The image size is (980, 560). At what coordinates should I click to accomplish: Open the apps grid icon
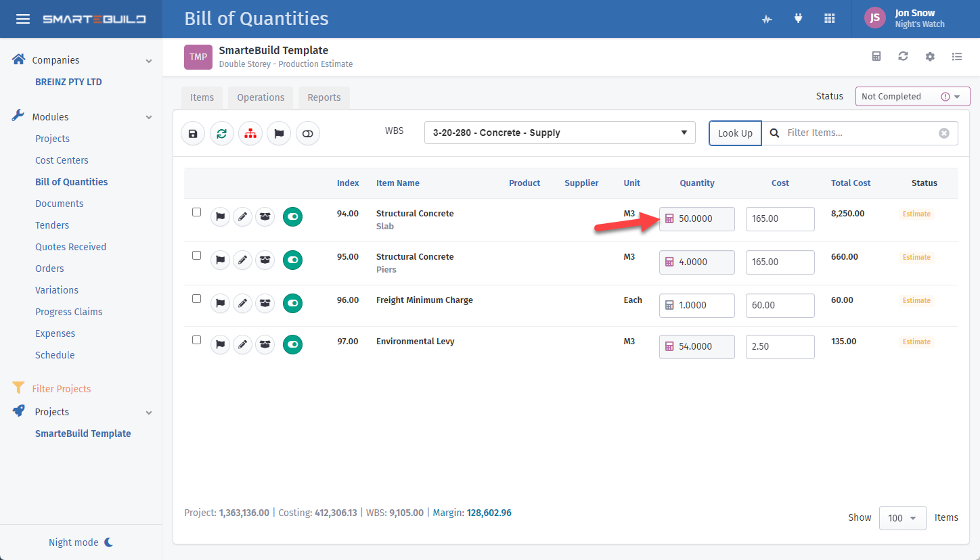[829, 19]
